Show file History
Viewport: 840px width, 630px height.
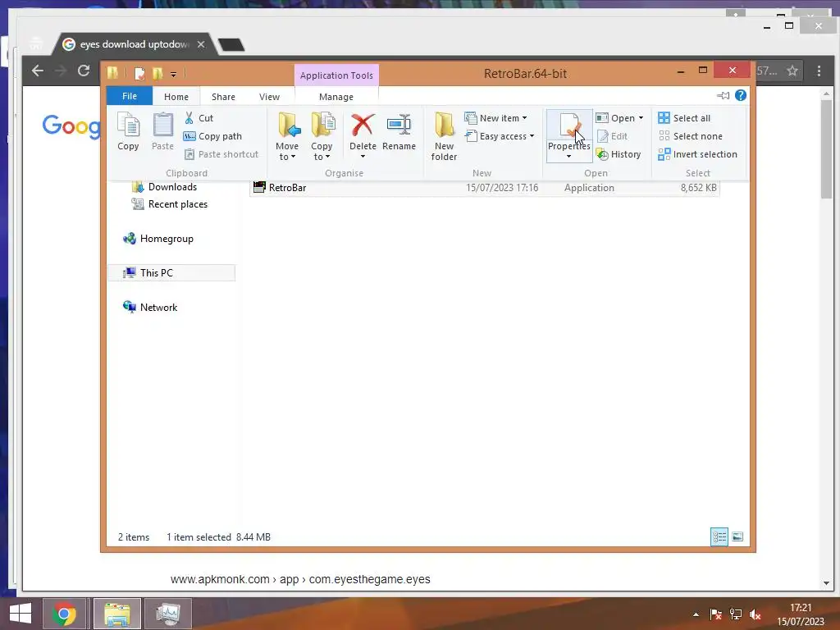619,154
